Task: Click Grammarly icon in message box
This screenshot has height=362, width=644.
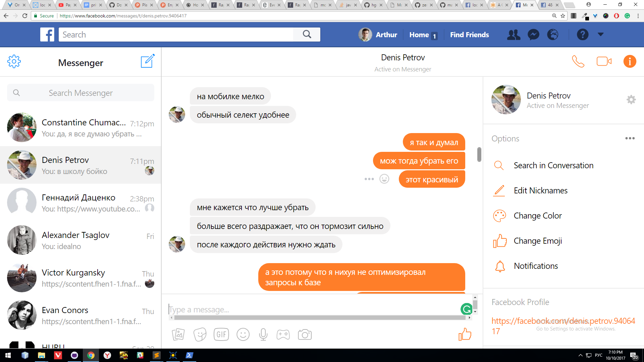Action: pyautogui.click(x=467, y=309)
